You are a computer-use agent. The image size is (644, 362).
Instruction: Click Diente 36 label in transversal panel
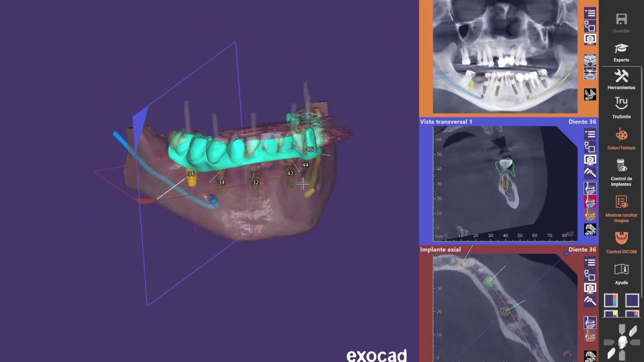[x=582, y=122]
